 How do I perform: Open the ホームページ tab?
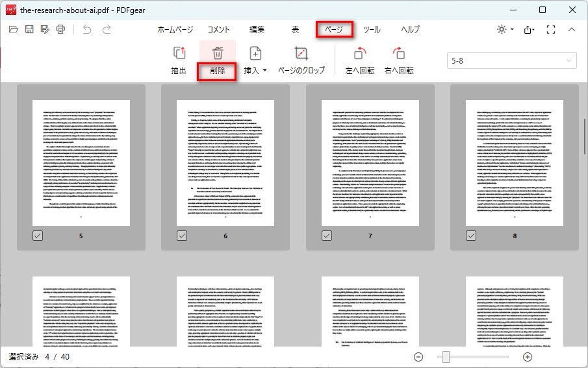coord(175,30)
